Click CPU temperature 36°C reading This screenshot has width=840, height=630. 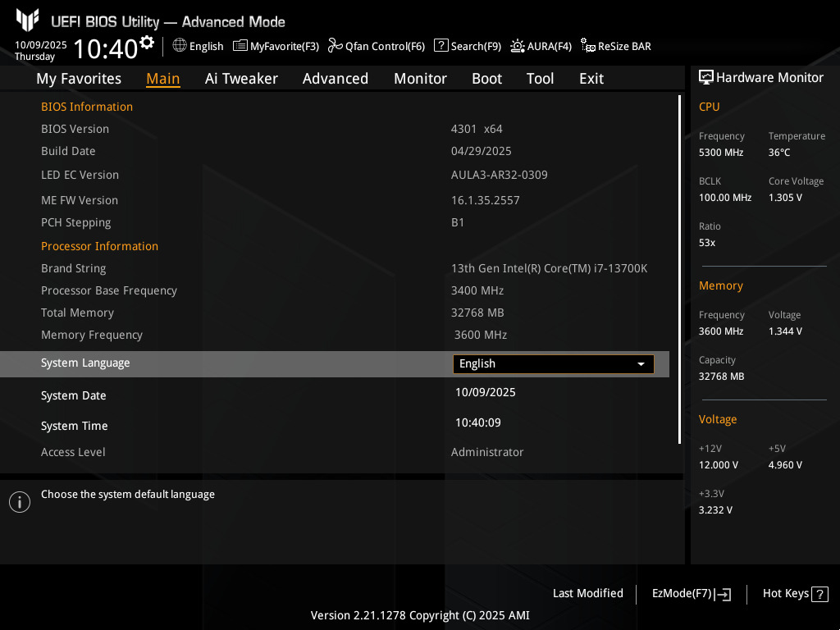[x=779, y=153]
